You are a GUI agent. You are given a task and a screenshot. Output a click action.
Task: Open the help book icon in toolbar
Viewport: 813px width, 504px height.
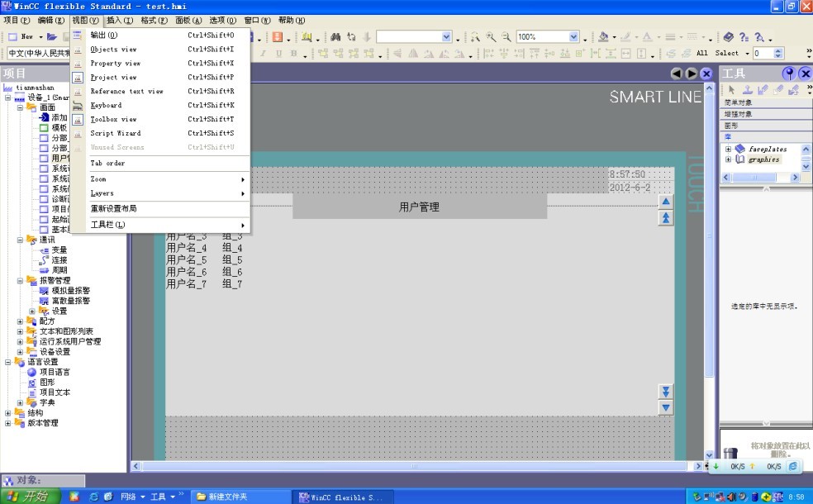point(728,37)
